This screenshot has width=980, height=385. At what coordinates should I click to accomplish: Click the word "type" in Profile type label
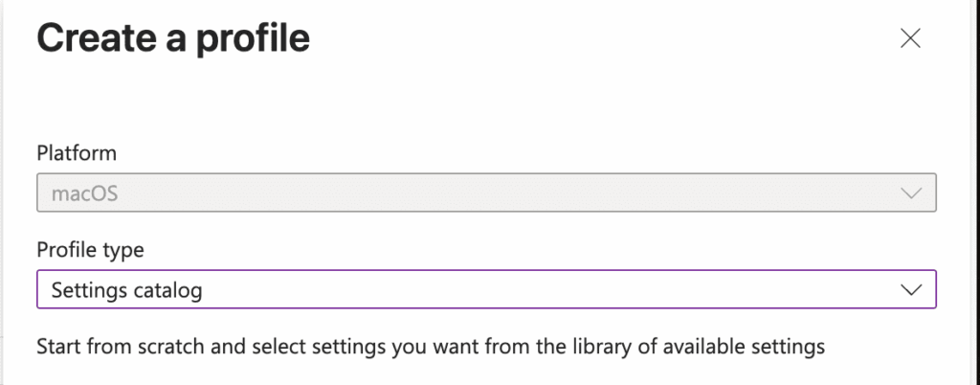(x=125, y=250)
